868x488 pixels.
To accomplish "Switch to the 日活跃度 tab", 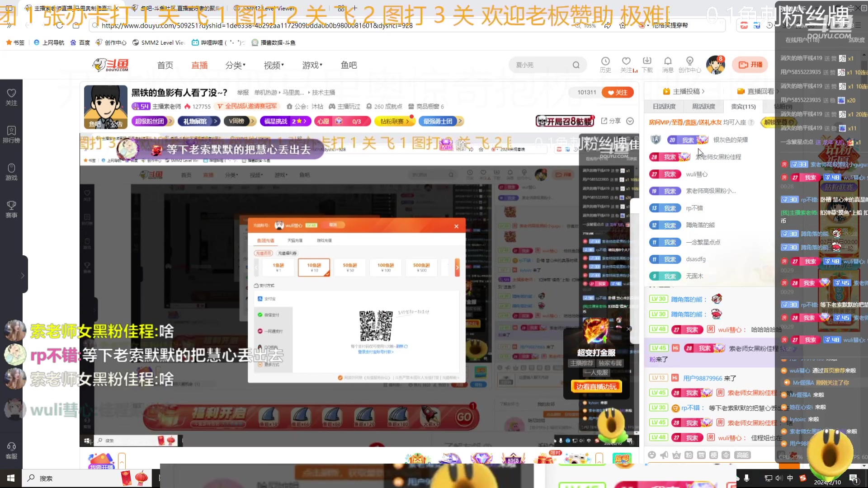I will click(x=664, y=107).
